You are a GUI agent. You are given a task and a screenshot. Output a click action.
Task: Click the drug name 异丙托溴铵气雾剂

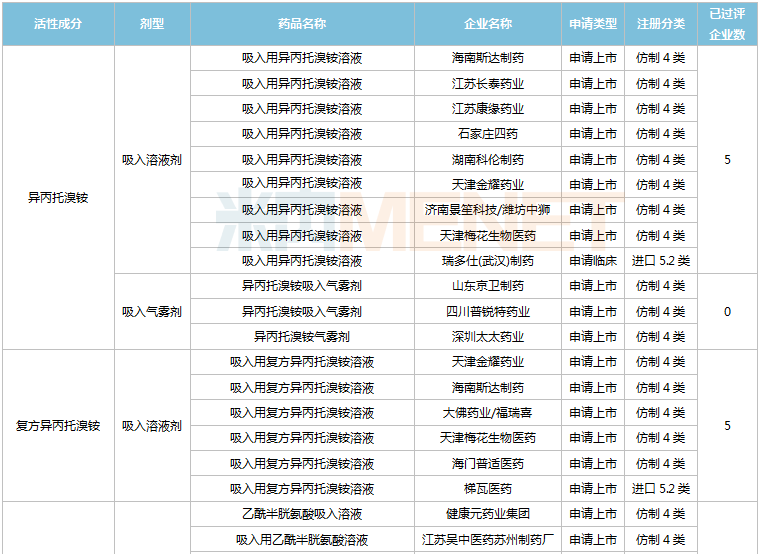[302, 336]
